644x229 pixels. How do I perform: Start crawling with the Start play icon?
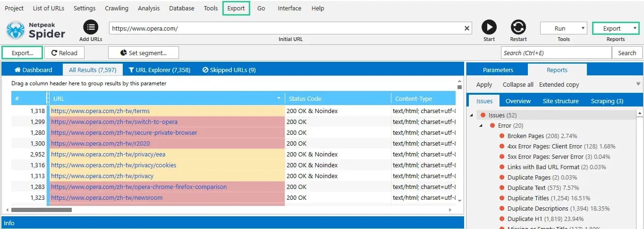(x=489, y=27)
